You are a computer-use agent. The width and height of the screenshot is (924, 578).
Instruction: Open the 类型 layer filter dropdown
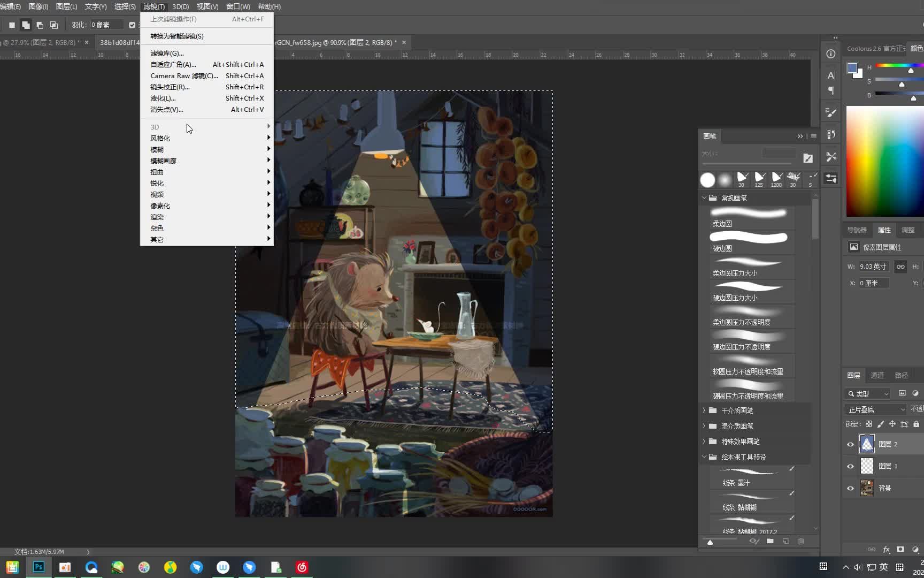click(x=867, y=393)
